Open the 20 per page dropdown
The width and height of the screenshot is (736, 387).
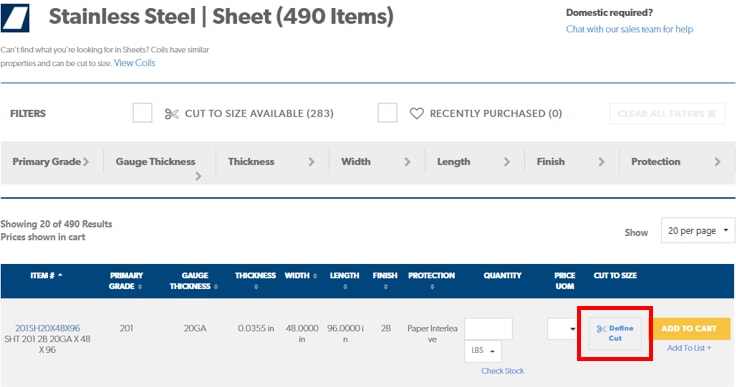(x=698, y=231)
